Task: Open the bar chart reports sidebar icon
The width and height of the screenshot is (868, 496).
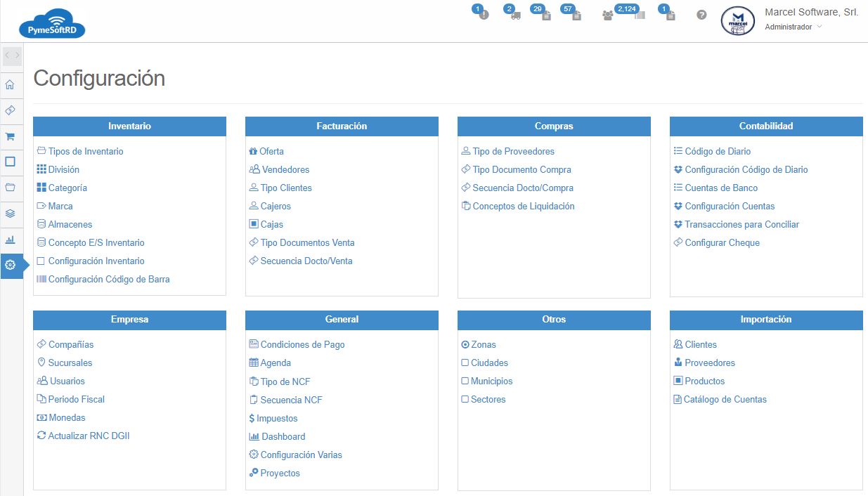Action: [x=11, y=240]
